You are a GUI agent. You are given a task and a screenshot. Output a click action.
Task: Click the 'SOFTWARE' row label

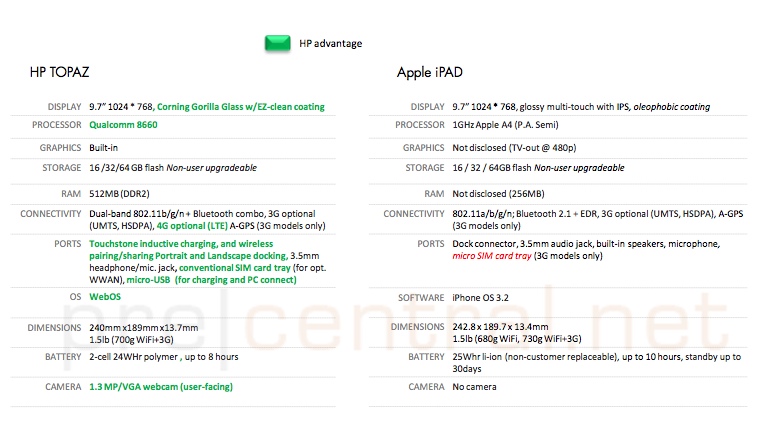(x=421, y=298)
